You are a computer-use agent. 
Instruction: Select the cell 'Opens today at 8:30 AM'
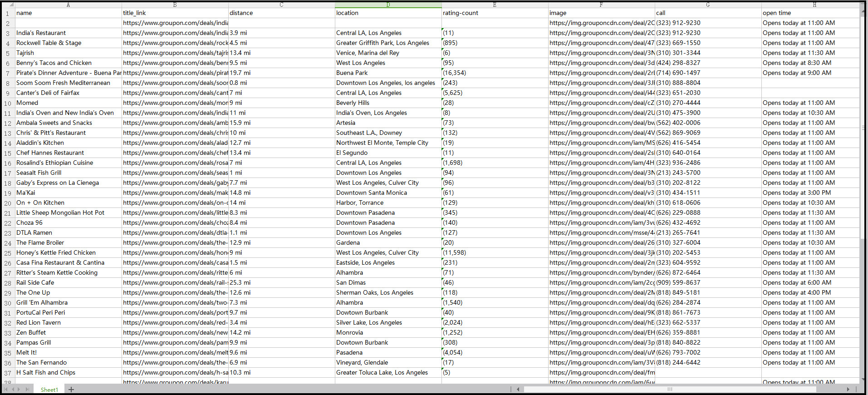point(810,63)
